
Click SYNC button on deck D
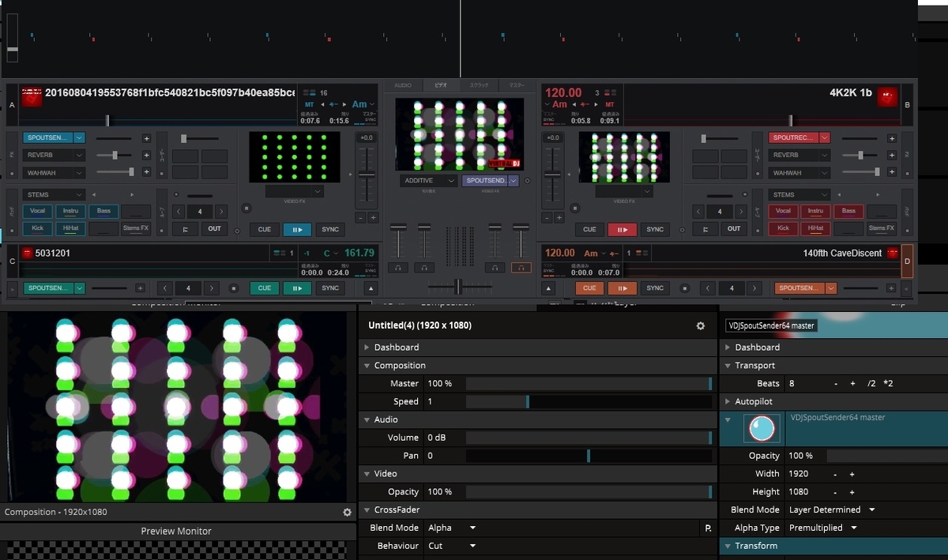pyautogui.click(x=655, y=288)
